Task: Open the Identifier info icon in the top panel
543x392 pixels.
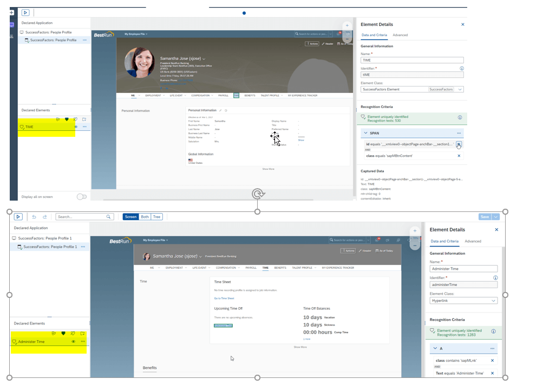Action: point(462,69)
